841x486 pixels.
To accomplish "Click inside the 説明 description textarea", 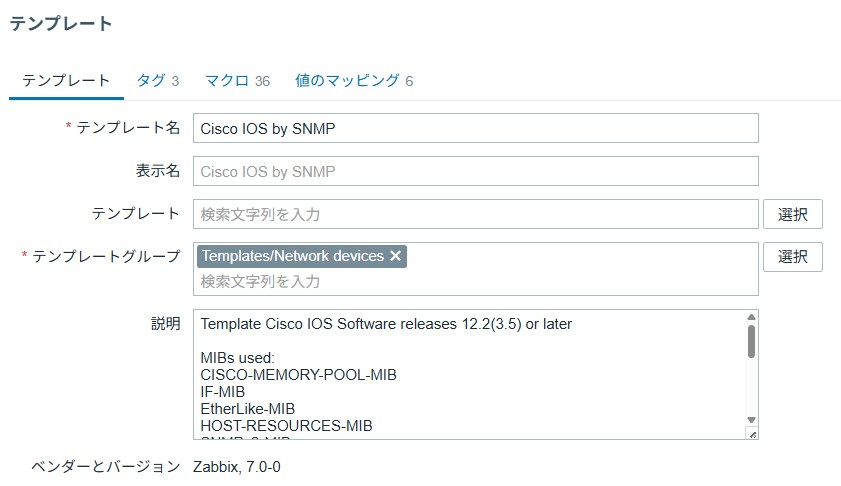I will coord(465,375).
